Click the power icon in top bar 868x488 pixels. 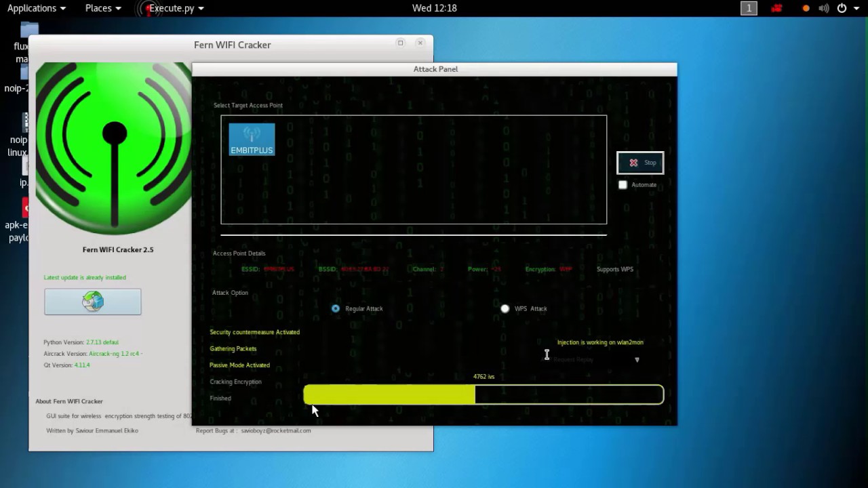click(x=842, y=8)
